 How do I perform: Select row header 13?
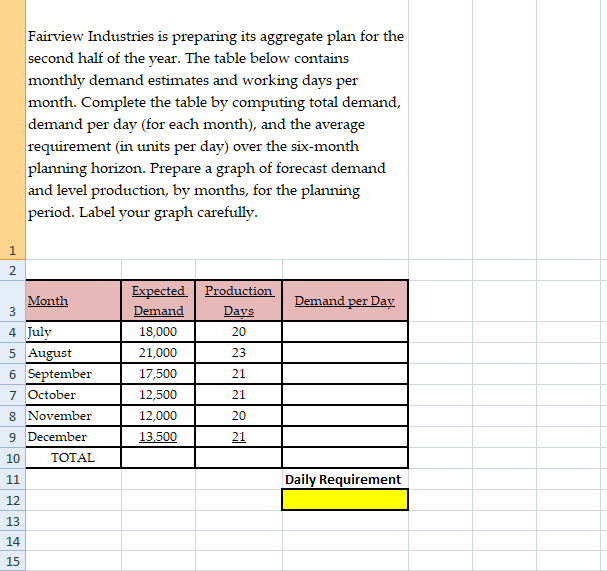(x=12, y=521)
